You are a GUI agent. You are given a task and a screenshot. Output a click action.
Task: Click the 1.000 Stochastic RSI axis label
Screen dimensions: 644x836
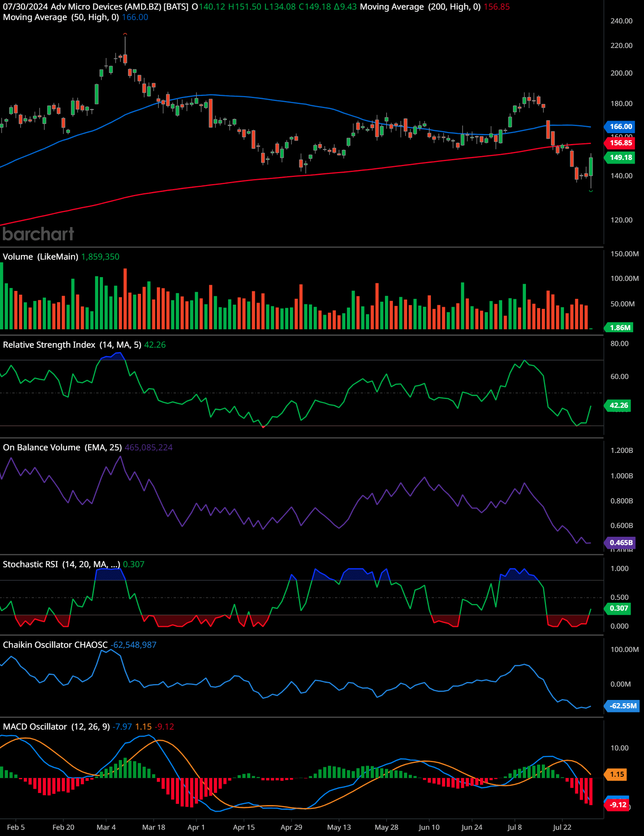coord(619,568)
